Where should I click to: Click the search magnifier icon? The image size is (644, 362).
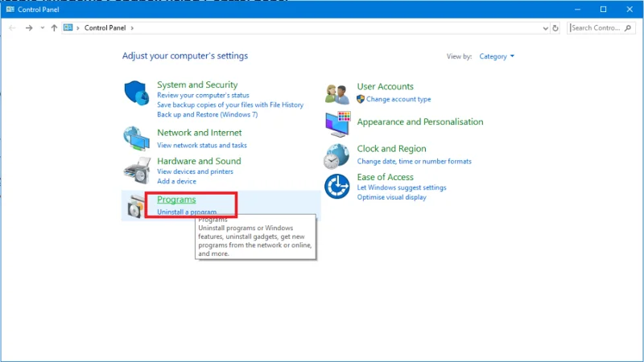pos(628,28)
